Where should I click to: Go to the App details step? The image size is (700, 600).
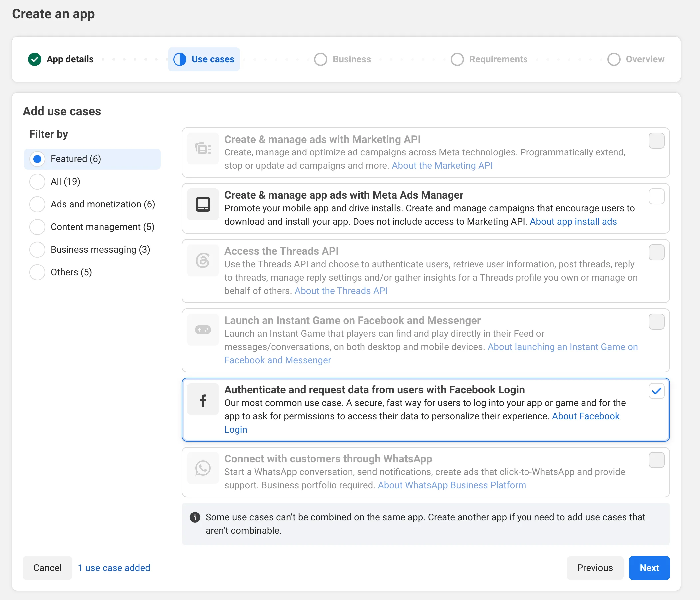[61, 59]
